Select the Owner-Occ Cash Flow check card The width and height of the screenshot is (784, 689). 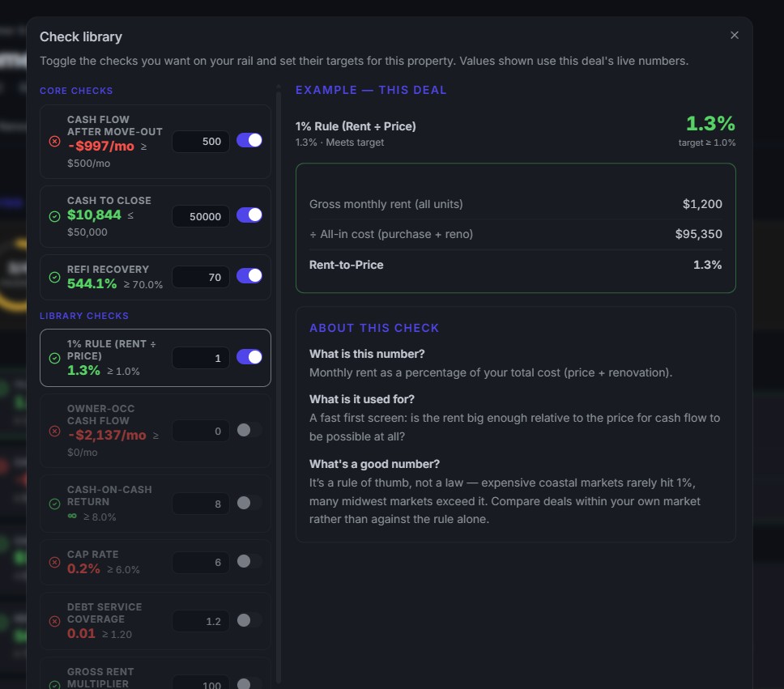point(155,431)
